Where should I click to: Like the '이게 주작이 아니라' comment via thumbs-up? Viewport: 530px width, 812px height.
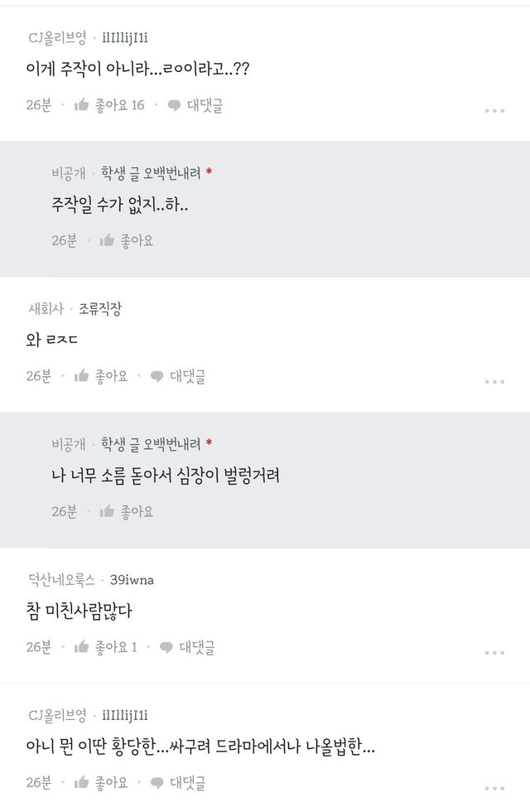click(x=82, y=105)
